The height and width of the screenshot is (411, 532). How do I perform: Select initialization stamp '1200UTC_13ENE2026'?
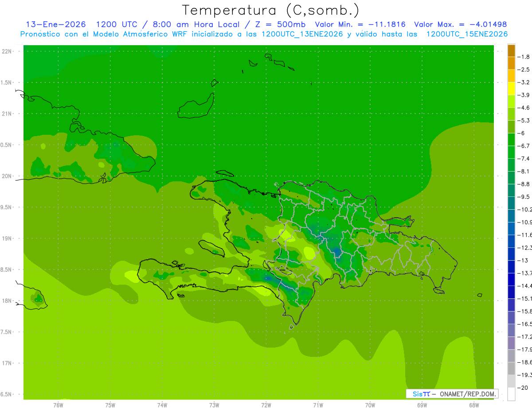pyautogui.click(x=302, y=34)
